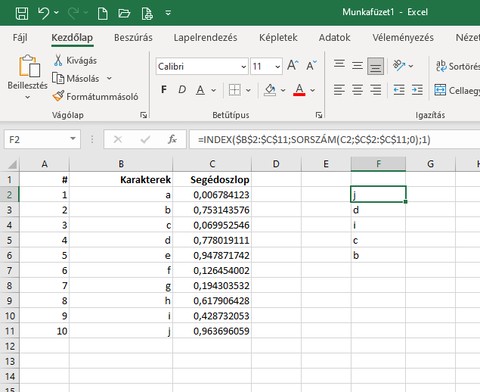Click the fx insert function icon

click(x=172, y=139)
